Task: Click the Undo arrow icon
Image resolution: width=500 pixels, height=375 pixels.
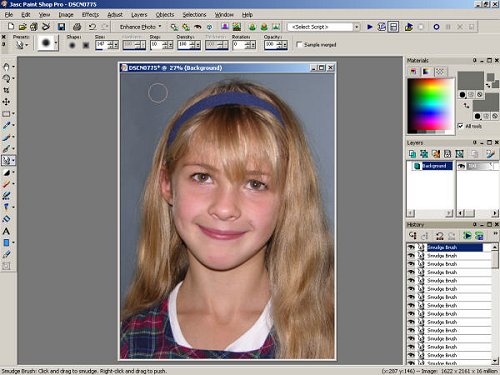Action: point(92,27)
